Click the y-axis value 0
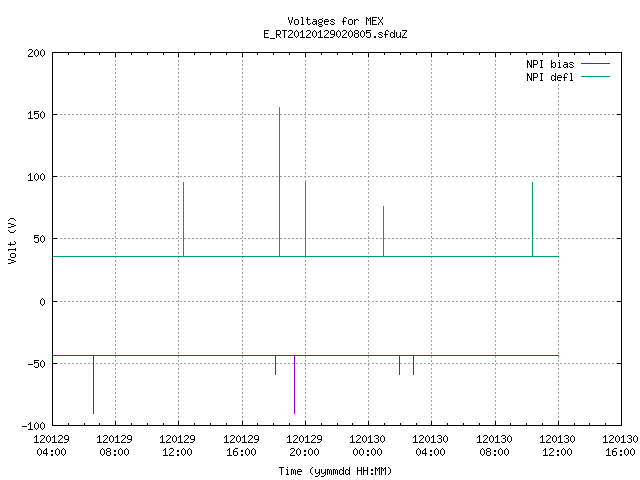The image size is (640, 480). (x=42, y=302)
